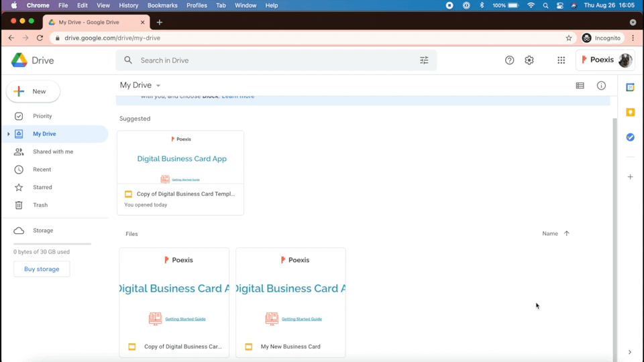This screenshot has height=362, width=644.
Task: Open Google Tasks side panel icon
Action: click(x=630, y=137)
